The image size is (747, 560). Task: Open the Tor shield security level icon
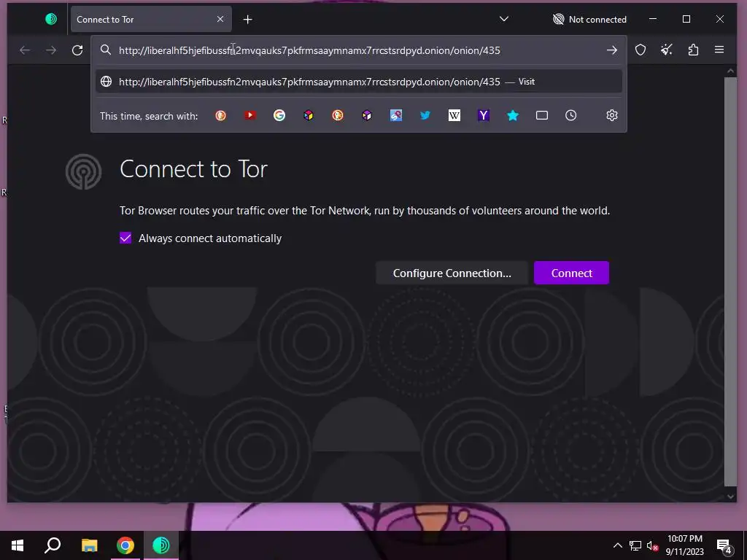pyautogui.click(x=640, y=50)
